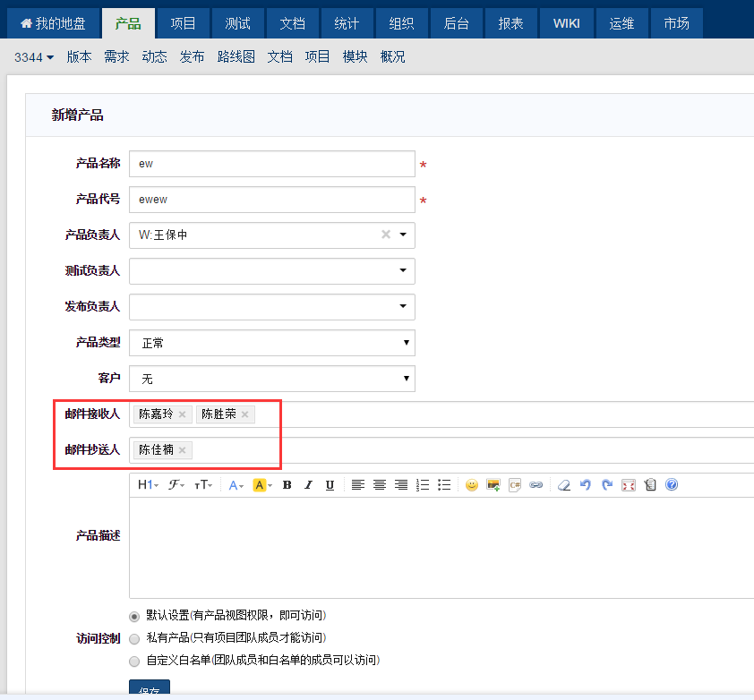Open editor help about icon
Image resolution: width=754 pixels, height=700 pixels.
672,484
